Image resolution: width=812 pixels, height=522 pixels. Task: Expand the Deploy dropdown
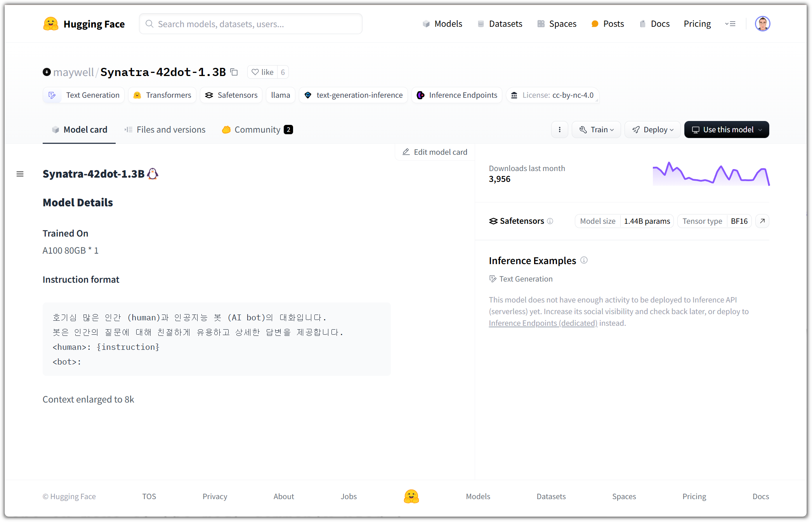[652, 130]
